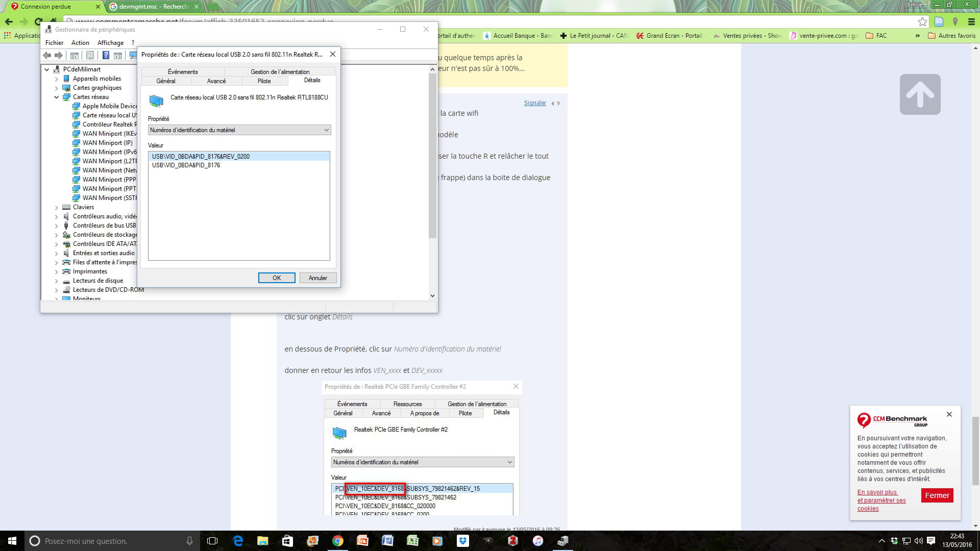Switch to the Pilote tab

point(264,81)
